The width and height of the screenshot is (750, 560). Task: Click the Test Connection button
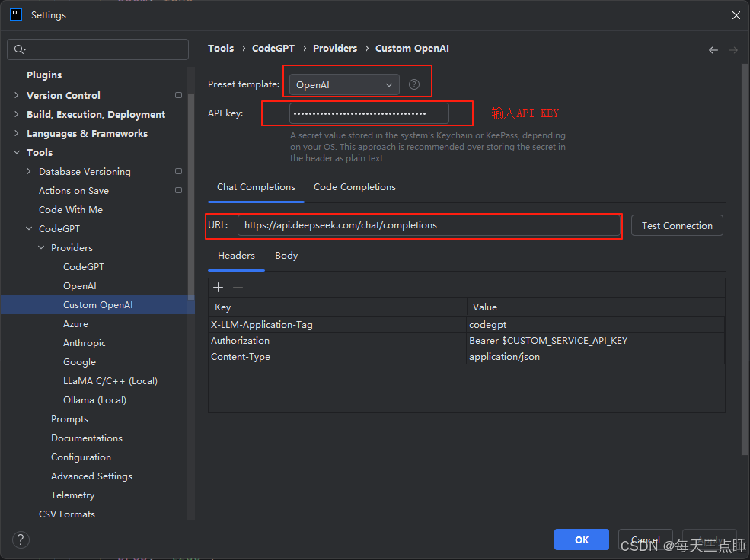click(677, 225)
